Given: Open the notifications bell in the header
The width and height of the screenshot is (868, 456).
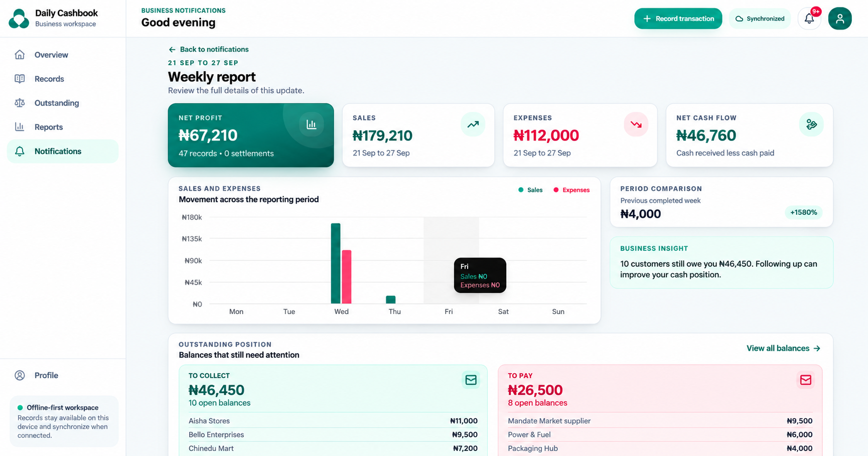Looking at the screenshot, I should tap(809, 19).
